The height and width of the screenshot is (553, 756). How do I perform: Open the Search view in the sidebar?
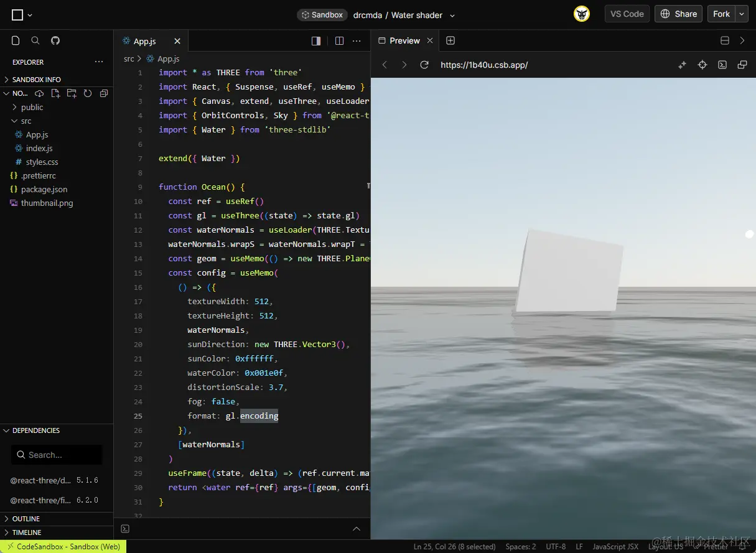[x=35, y=40]
